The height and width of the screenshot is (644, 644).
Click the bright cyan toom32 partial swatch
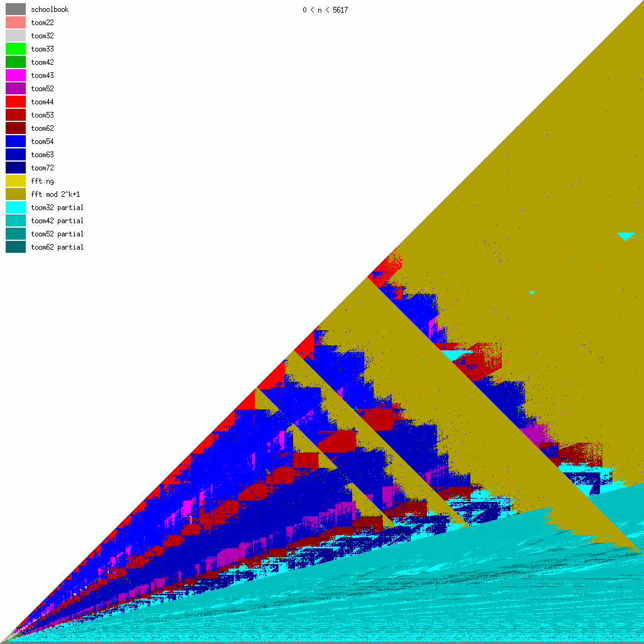(x=16, y=207)
